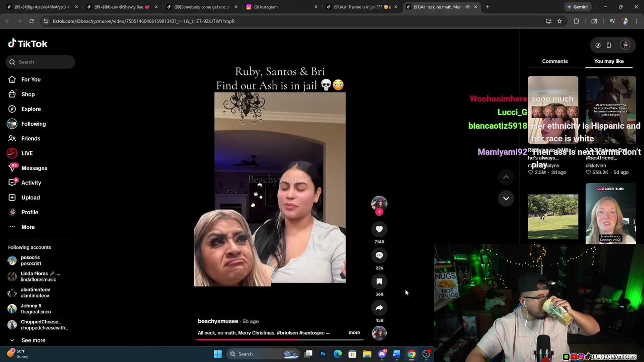Open OBS Studio from the taskbar
Screen dimensions: 644x362
[426, 354]
